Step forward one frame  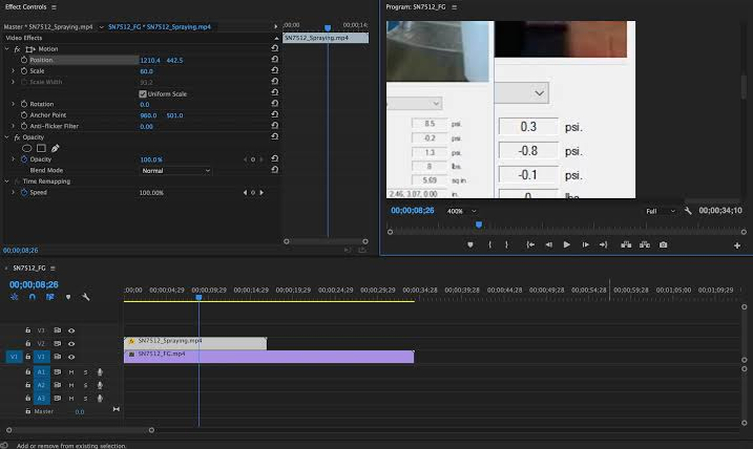point(585,245)
